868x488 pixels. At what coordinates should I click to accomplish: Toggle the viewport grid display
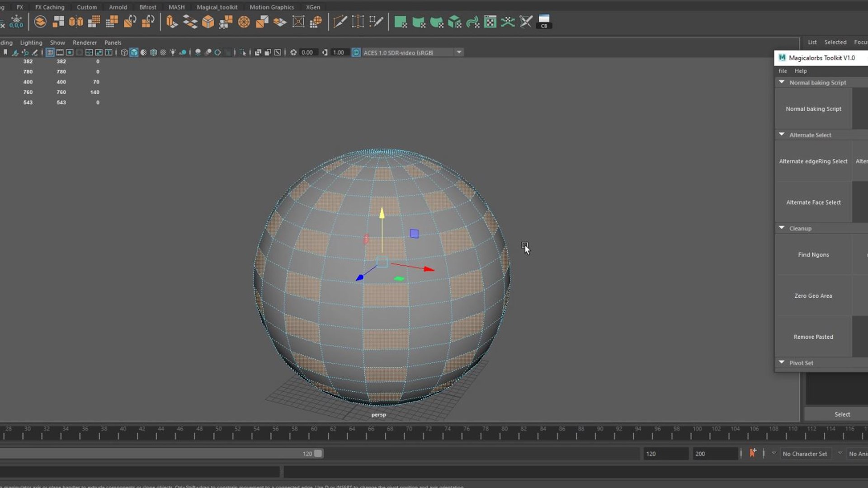pyautogui.click(x=50, y=52)
